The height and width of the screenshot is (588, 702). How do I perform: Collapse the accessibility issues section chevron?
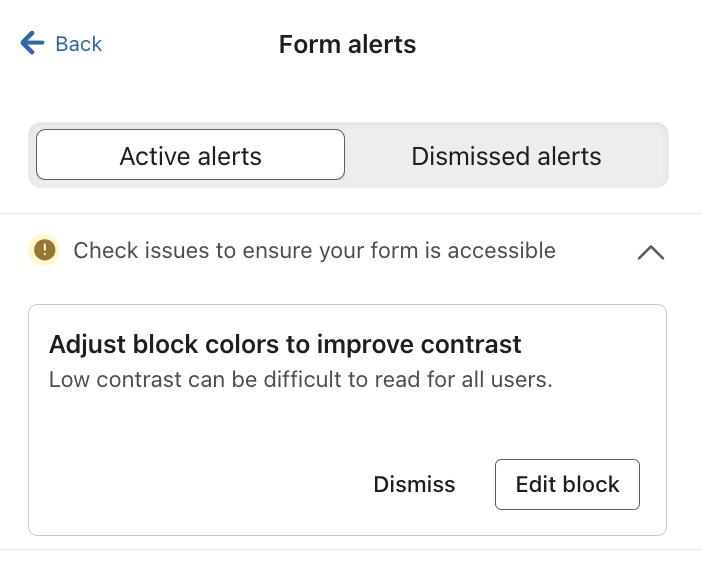(x=650, y=252)
